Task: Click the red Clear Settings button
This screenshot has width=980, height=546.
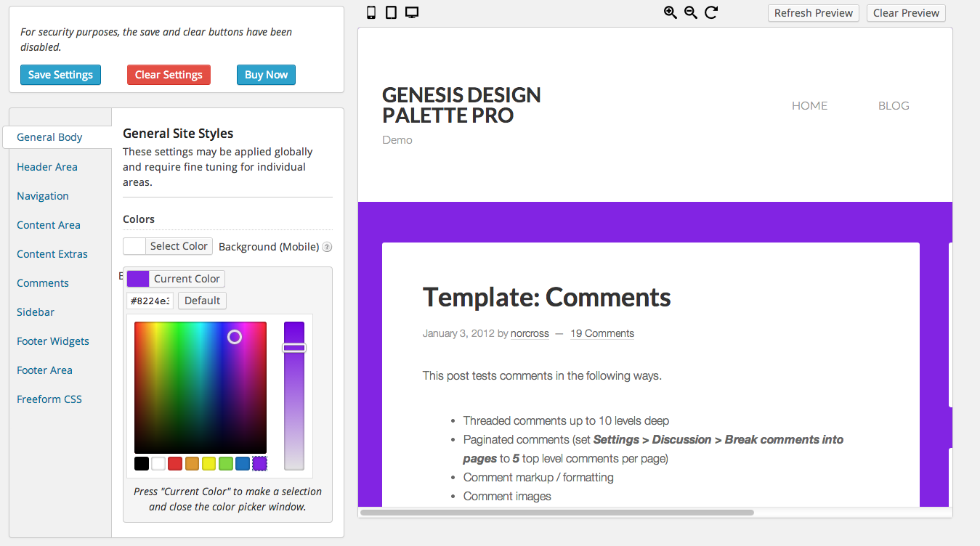Action: coord(169,75)
